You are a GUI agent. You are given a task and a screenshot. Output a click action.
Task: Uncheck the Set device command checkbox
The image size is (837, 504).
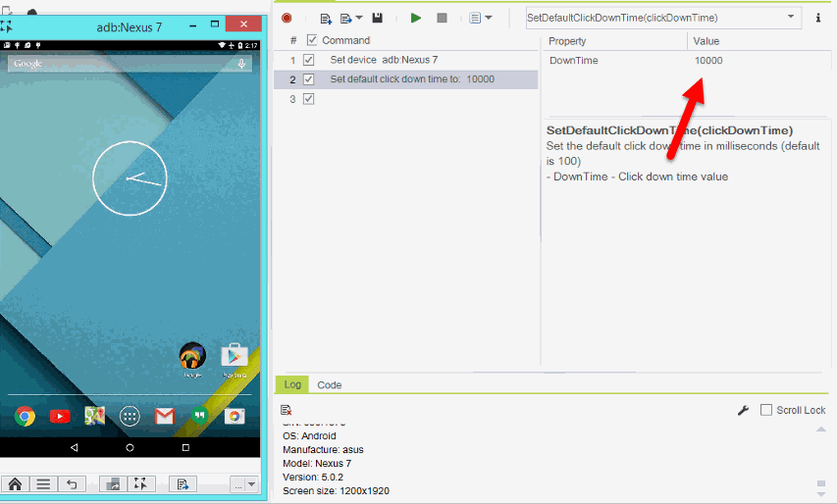tap(309, 60)
